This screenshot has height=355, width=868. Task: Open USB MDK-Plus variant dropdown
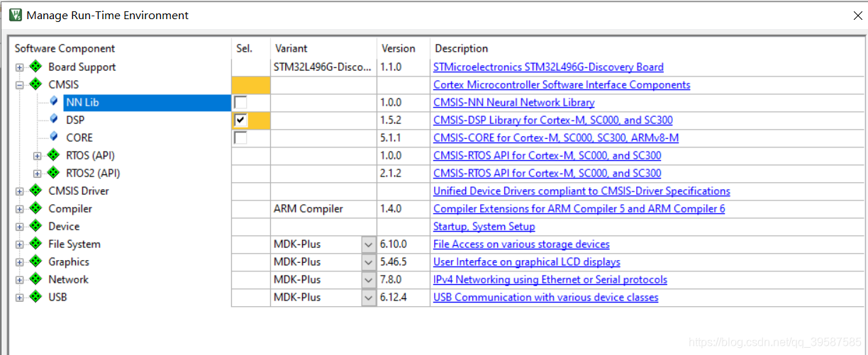[x=369, y=298]
